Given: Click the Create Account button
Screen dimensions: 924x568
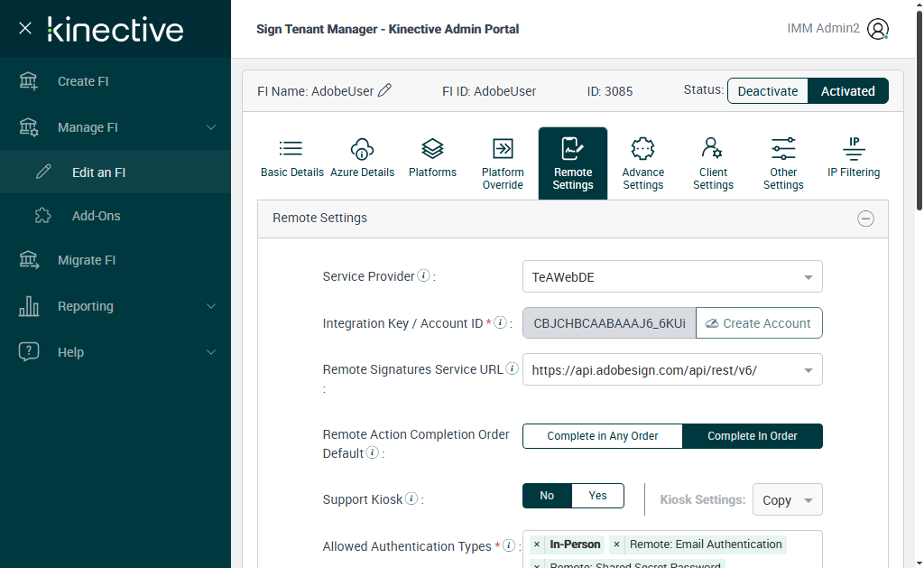Looking at the screenshot, I should click(759, 323).
